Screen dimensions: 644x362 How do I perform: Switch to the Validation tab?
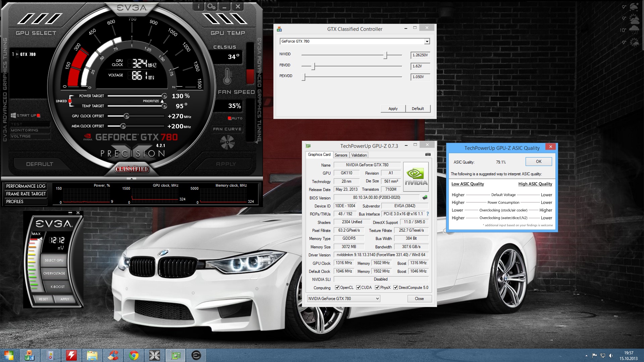click(x=359, y=155)
